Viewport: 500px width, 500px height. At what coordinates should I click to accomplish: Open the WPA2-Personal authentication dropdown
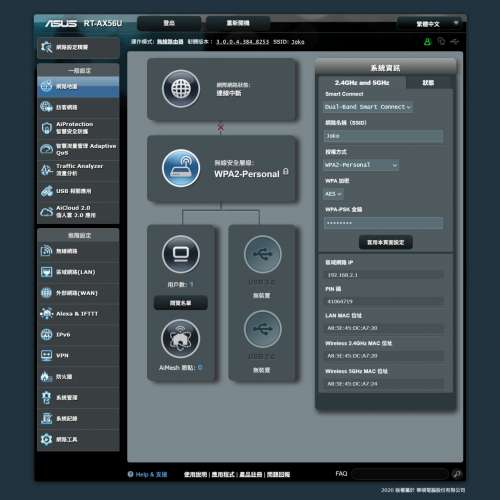tap(361, 165)
